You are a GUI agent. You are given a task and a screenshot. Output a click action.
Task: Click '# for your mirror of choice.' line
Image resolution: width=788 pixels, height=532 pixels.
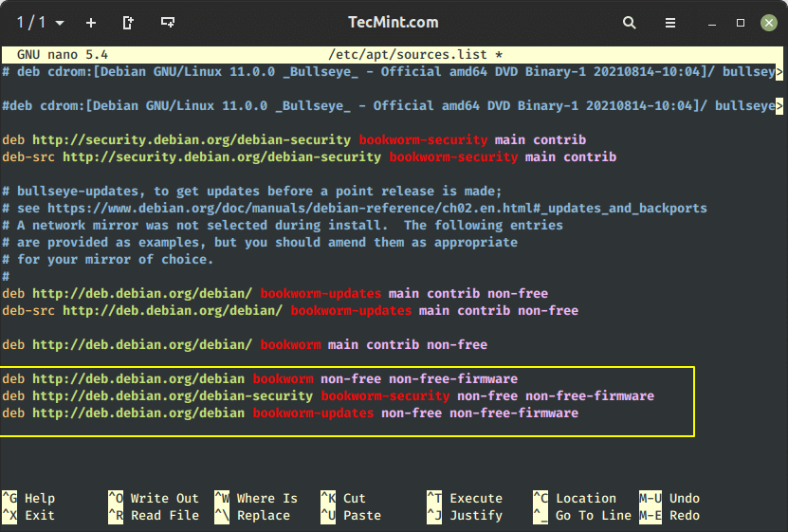point(107,260)
